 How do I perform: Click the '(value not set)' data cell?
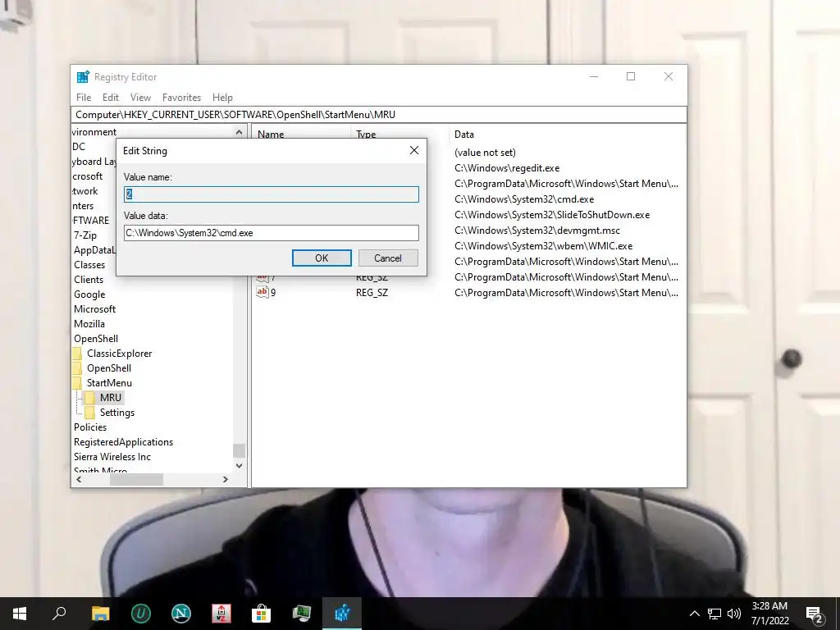485,153
